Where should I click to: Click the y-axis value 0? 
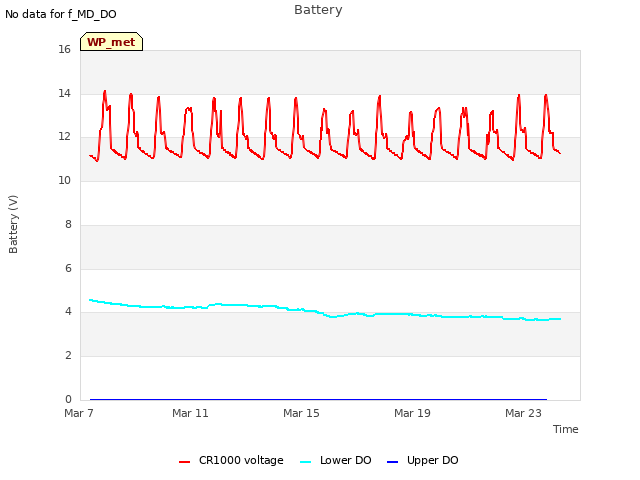click(x=68, y=399)
